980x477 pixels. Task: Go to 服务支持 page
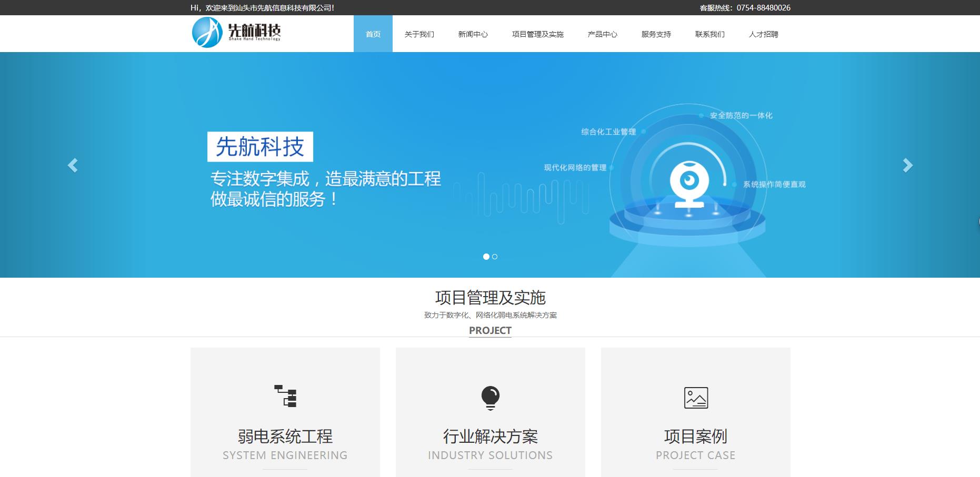(656, 34)
